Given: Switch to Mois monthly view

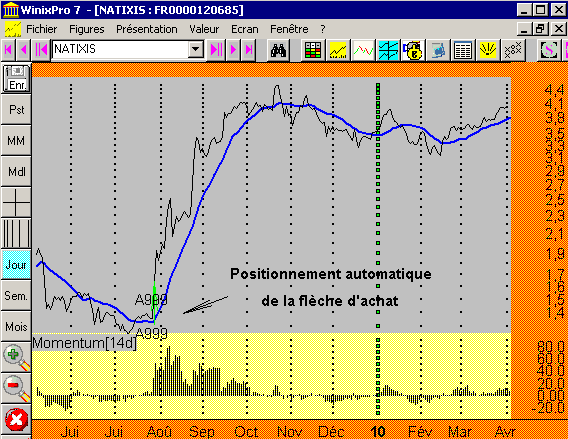Looking at the screenshot, I should pos(16,327).
